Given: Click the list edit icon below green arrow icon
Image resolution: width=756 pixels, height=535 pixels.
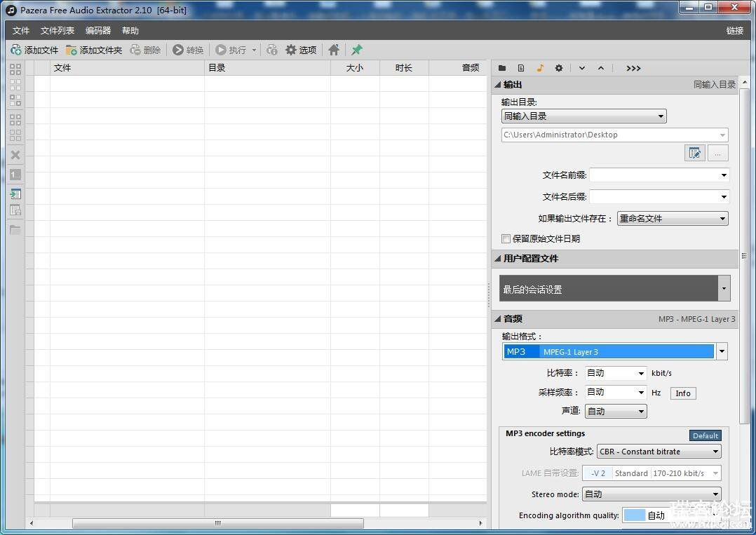Looking at the screenshot, I should [x=15, y=210].
